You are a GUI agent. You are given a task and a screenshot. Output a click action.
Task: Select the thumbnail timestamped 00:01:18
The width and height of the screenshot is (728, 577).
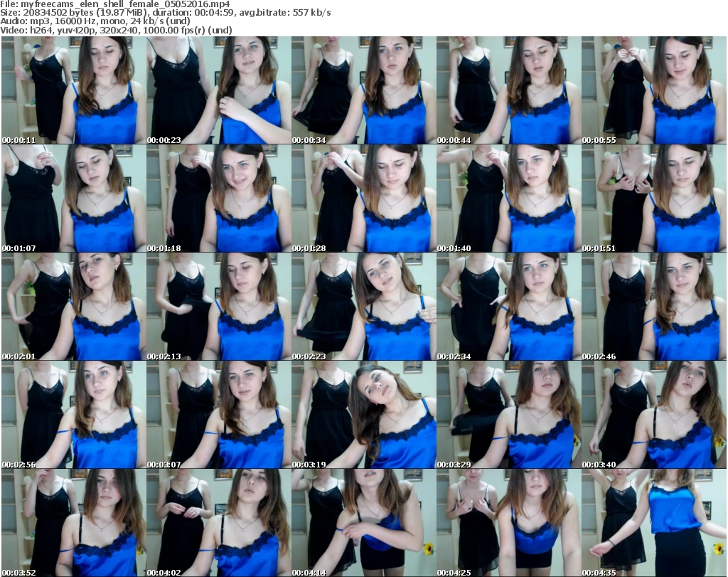point(219,198)
